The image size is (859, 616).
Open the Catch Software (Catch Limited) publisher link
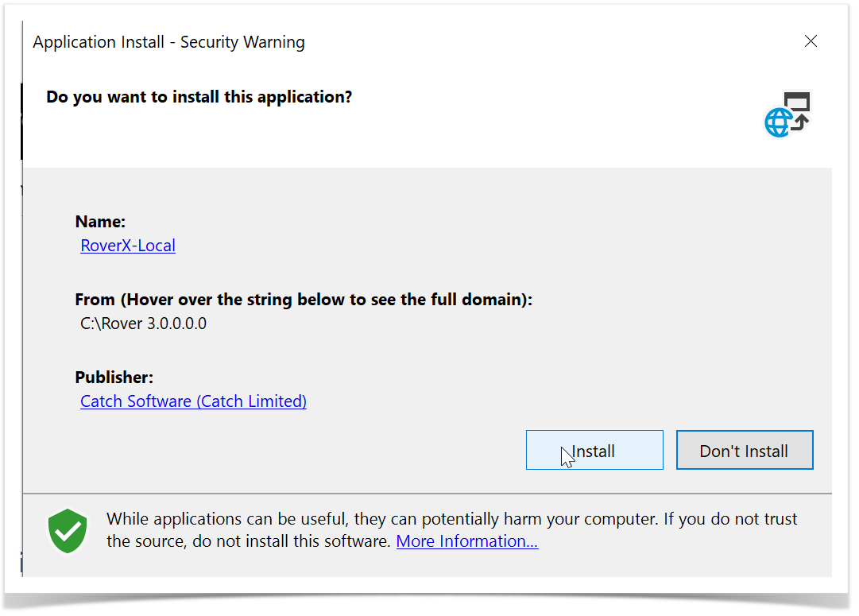pos(193,401)
